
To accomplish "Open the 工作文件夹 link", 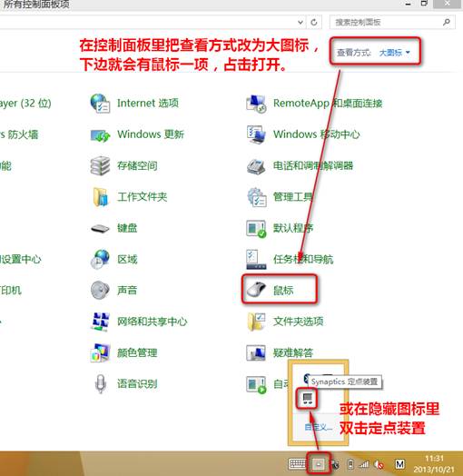I will 143,197.
